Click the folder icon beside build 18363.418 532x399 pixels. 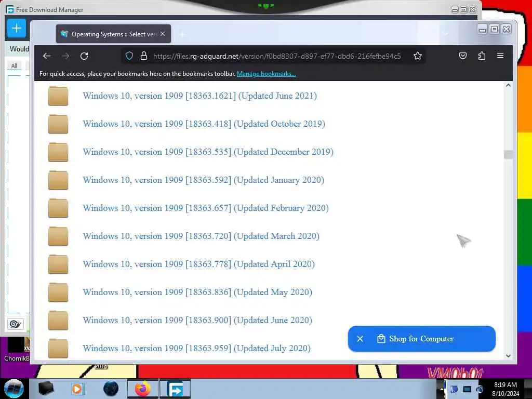pos(58,124)
